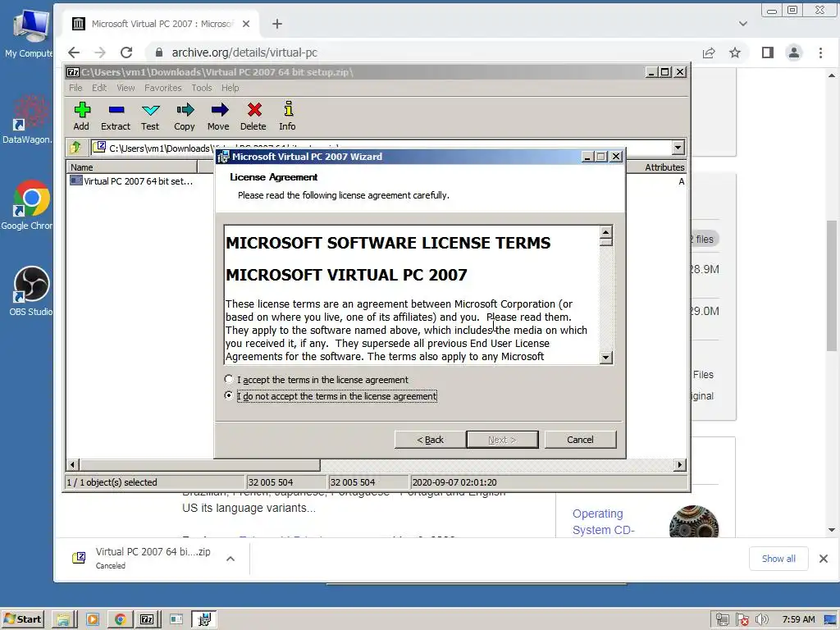This screenshot has width=840, height=630.
Task: Go up one folder in 7-Zip
Action: [75, 148]
